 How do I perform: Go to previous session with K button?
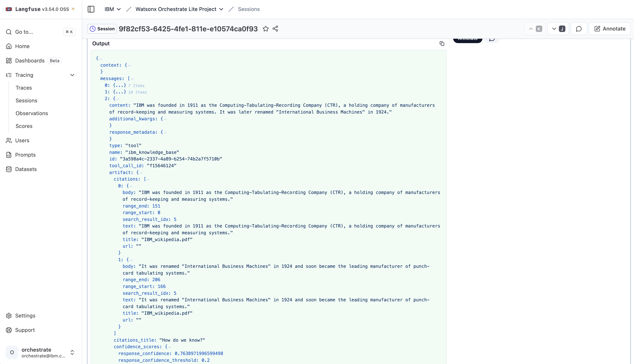[x=535, y=29]
